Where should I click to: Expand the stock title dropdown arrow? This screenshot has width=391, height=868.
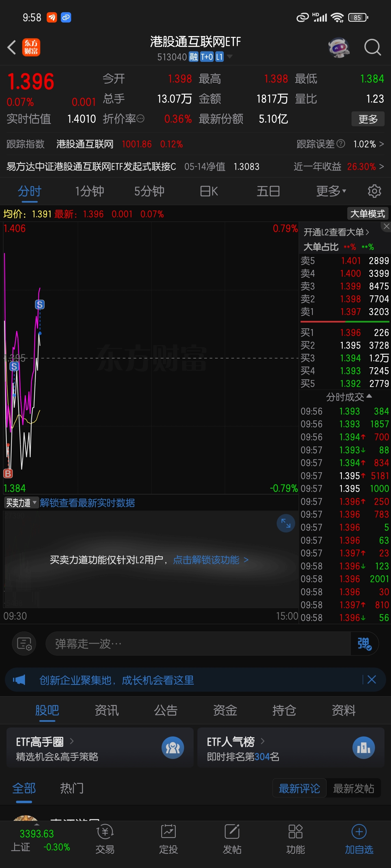(x=230, y=57)
